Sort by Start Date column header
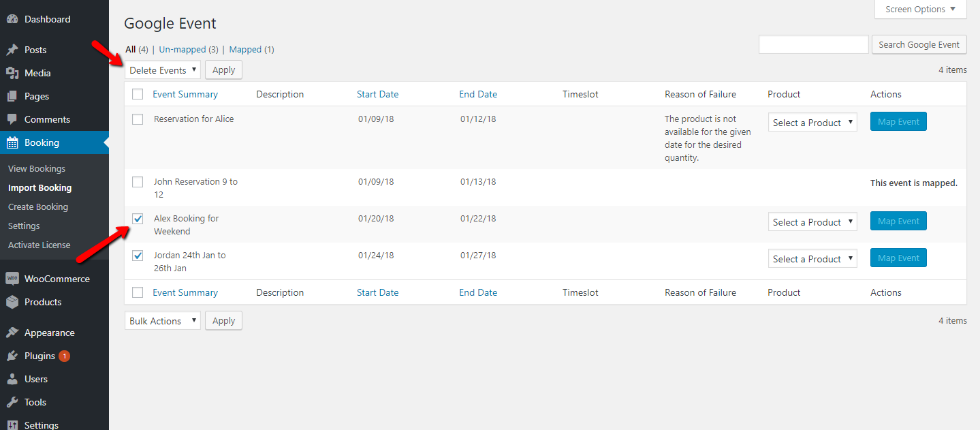 377,94
